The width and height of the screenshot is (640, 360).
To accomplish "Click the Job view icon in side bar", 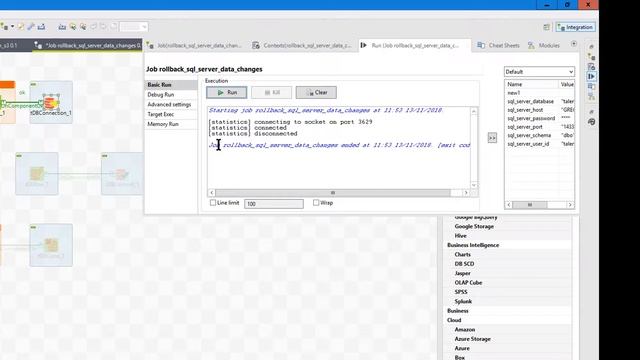I will click(x=591, y=57).
